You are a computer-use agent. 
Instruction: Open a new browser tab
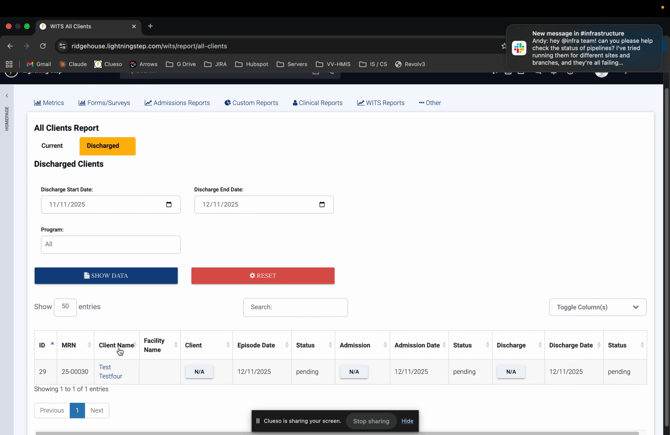point(150,26)
